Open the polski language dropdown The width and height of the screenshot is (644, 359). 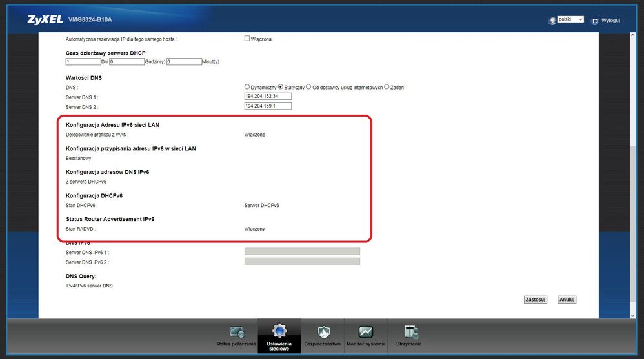tap(570, 20)
